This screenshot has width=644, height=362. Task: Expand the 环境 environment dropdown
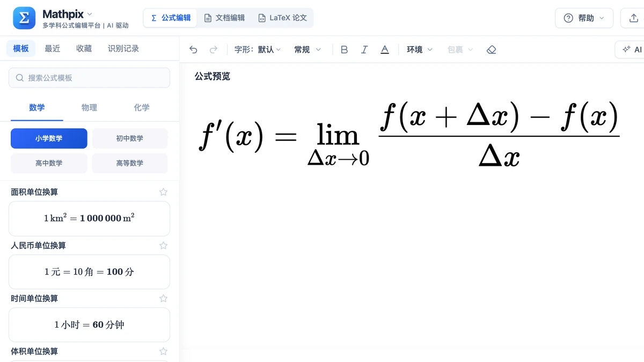coord(419,49)
